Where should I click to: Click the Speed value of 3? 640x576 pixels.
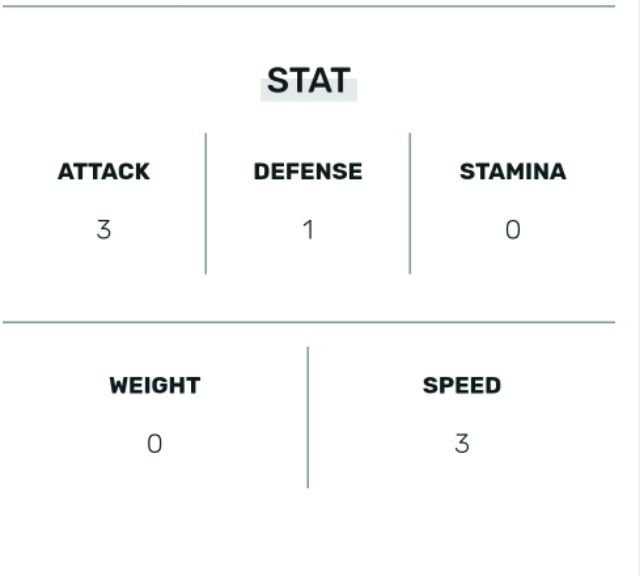[462, 444]
